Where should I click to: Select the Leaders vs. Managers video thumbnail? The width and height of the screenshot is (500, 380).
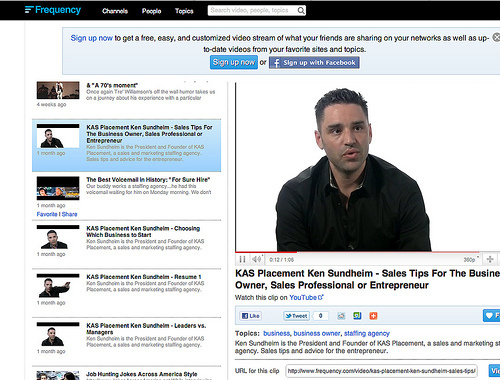(x=58, y=334)
